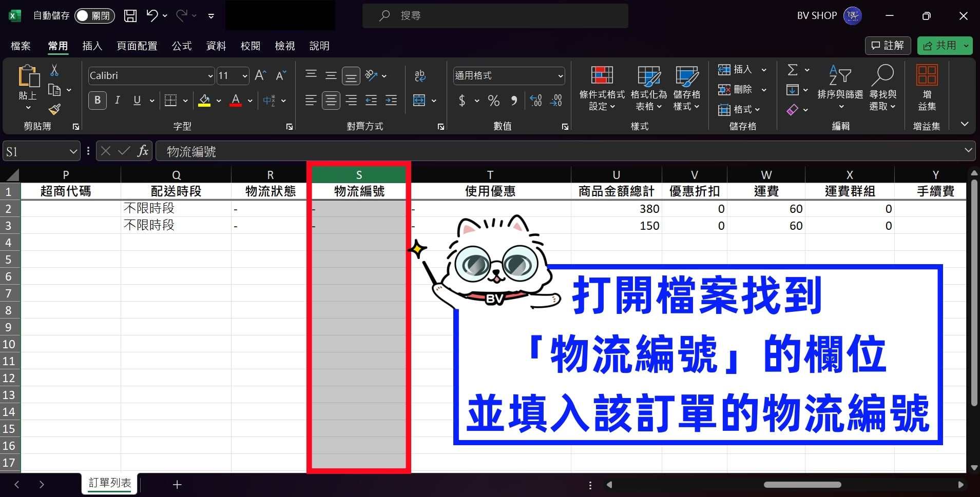Viewport: 980px width, 497px height.
Task: Click the Comma Style icon
Action: point(514,101)
